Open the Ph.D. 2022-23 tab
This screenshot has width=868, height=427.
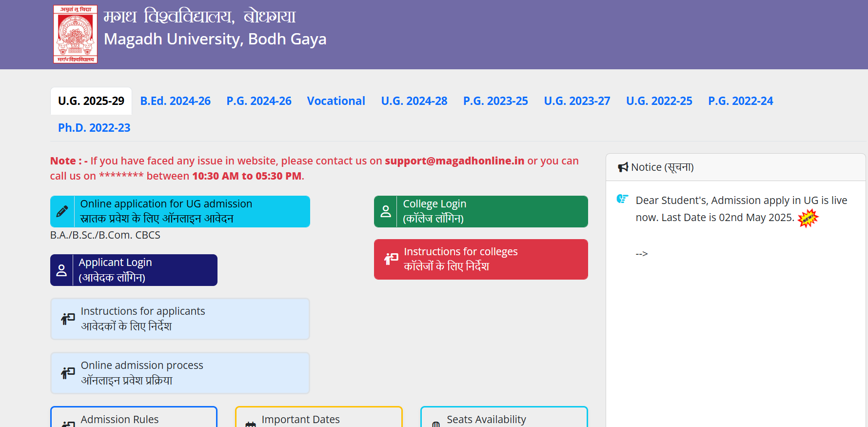click(94, 128)
